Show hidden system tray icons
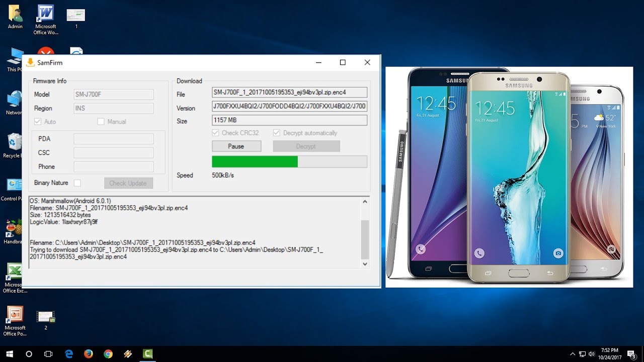Viewport: 644px width, 362px height. coord(573,354)
